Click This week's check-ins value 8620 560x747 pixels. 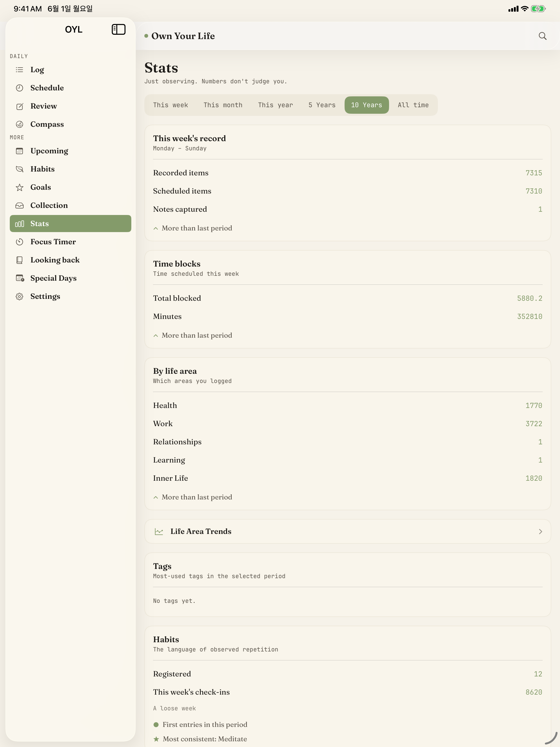pyautogui.click(x=534, y=692)
